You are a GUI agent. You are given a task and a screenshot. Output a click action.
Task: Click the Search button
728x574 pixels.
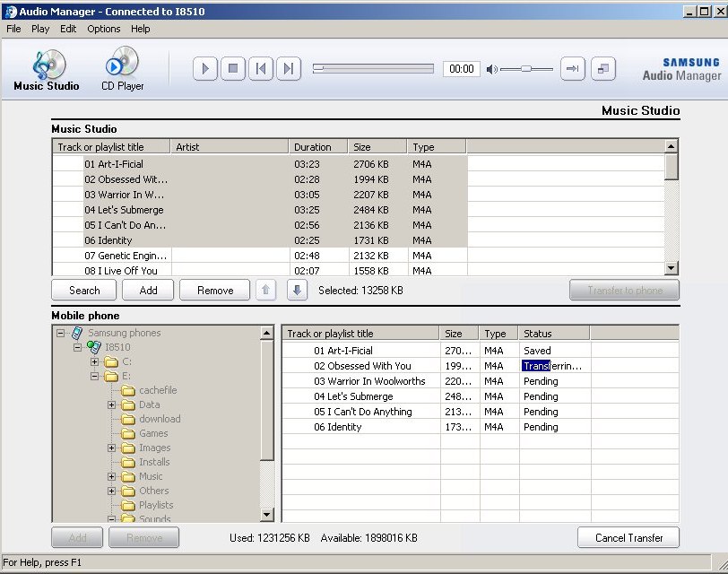(84, 290)
